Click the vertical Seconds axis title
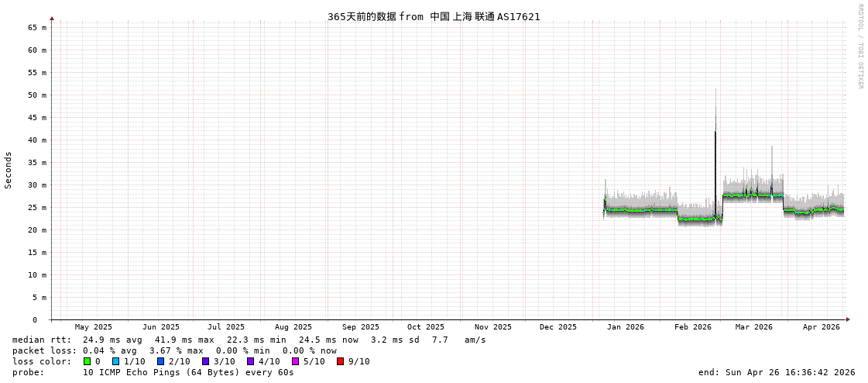The image size is (868, 383). click(9, 170)
